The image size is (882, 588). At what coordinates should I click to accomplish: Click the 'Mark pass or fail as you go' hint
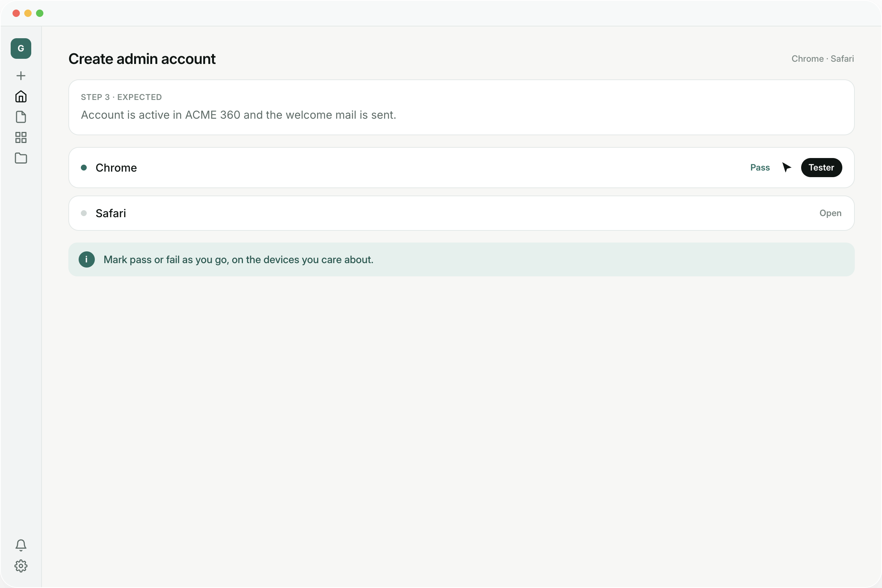(239, 259)
